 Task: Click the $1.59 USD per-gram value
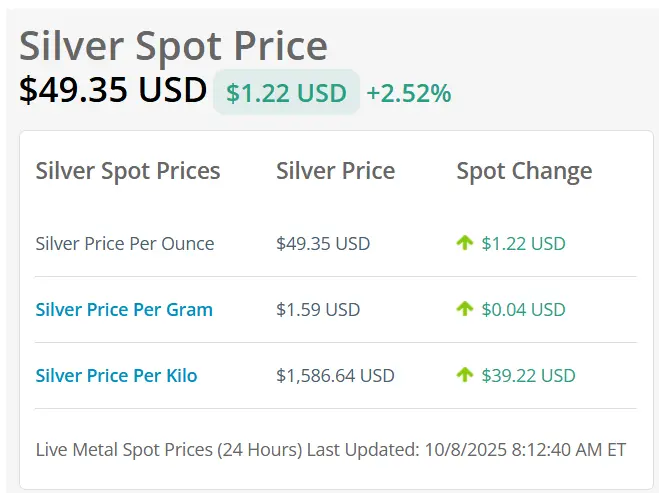tap(318, 309)
